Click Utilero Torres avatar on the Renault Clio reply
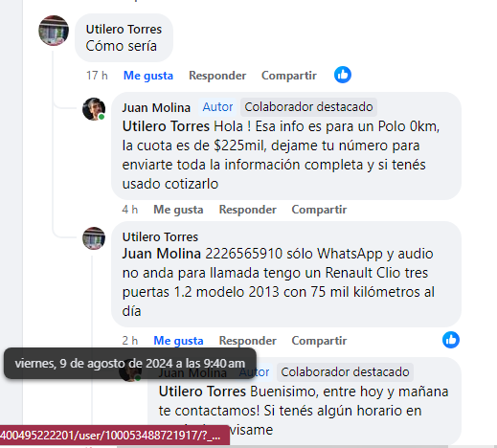This screenshot has height=448, width=497. [94, 238]
